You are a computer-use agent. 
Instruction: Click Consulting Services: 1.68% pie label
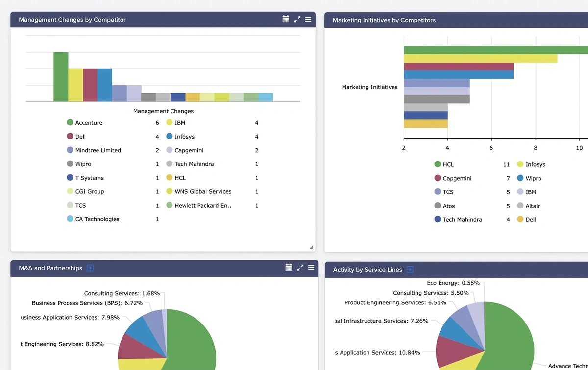tap(122, 293)
